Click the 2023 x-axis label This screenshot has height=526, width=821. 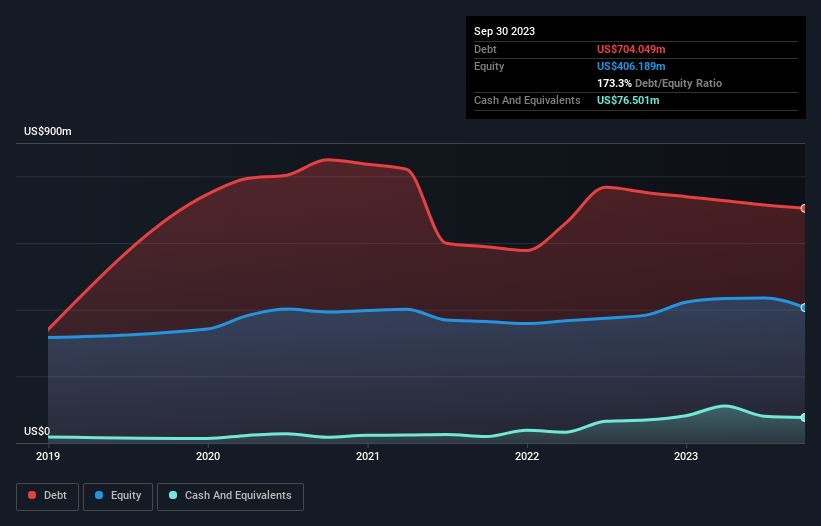pyautogui.click(x=686, y=456)
